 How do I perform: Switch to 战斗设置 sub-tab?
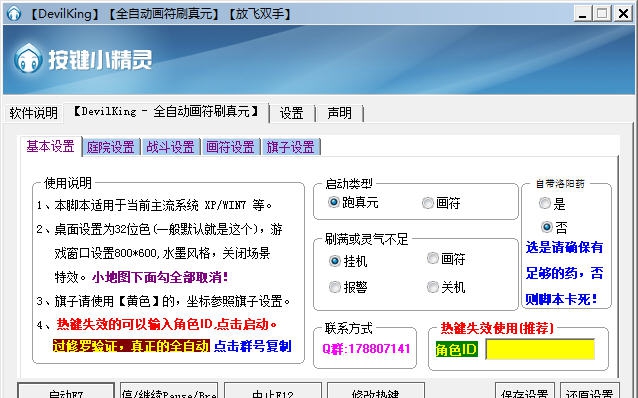point(170,147)
